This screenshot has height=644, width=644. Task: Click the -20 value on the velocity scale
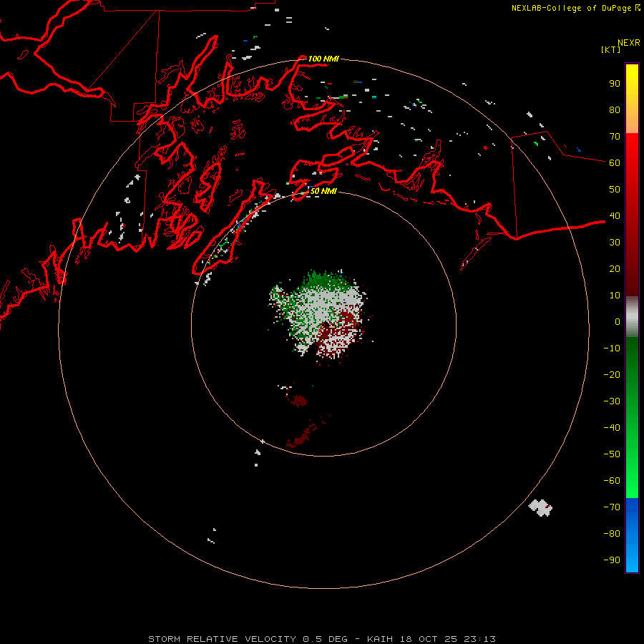coord(612,374)
